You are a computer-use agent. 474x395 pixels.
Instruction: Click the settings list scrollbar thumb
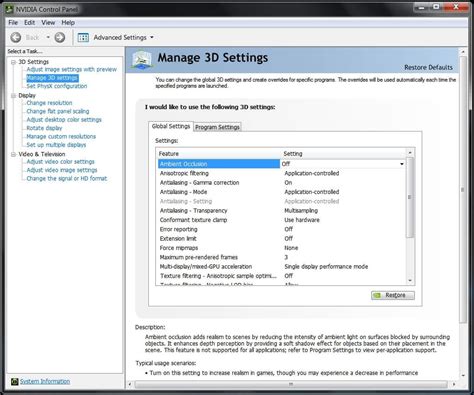[x=410, y=197]
